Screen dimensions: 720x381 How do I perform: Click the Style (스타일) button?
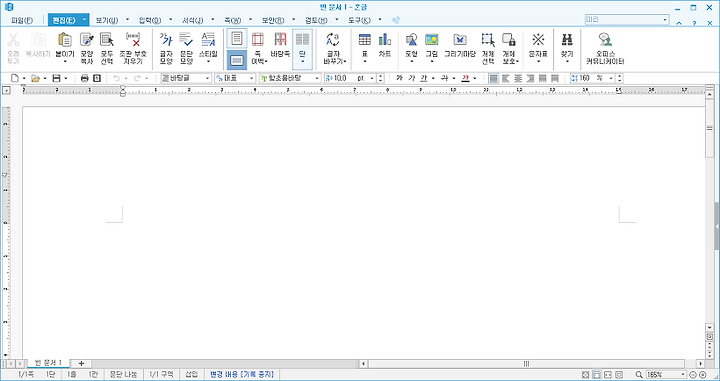click(x=208, y=47)
